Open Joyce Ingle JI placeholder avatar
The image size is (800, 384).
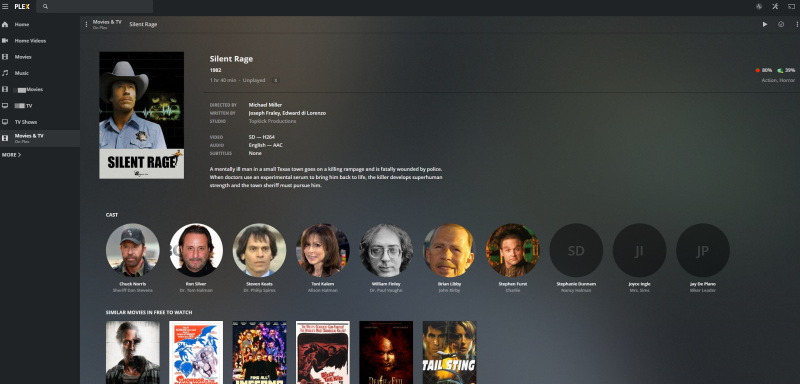tap(639, 250)
